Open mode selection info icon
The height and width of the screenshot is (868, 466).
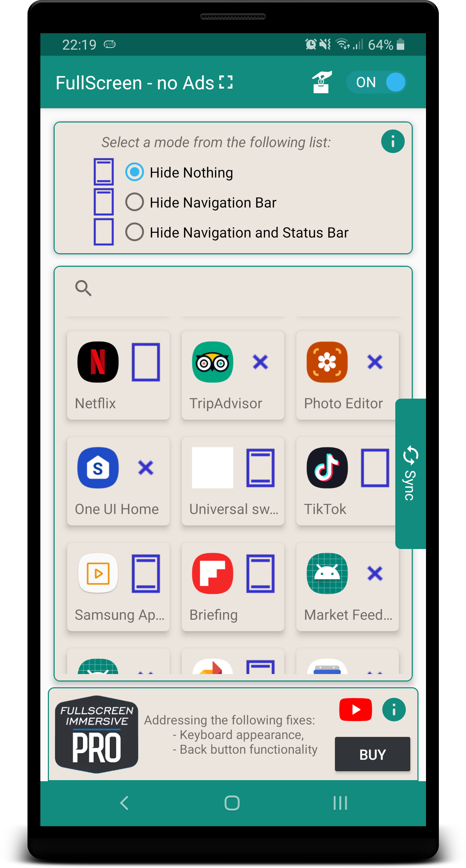coord(393,141)
